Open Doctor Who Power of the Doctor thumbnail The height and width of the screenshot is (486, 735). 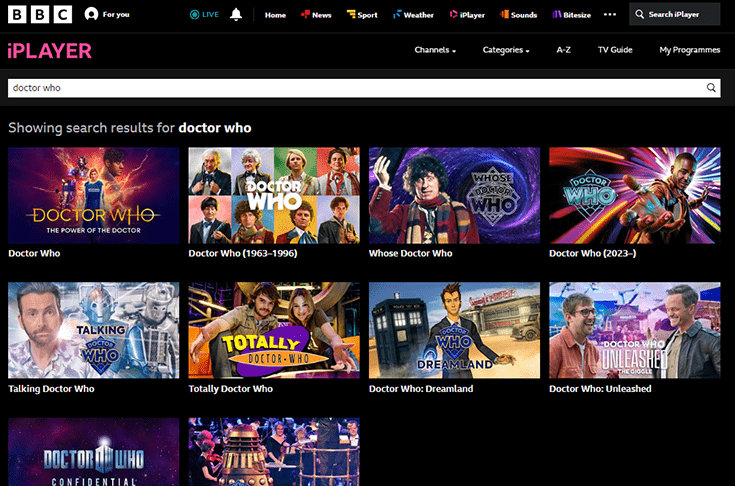coord(93,195)
